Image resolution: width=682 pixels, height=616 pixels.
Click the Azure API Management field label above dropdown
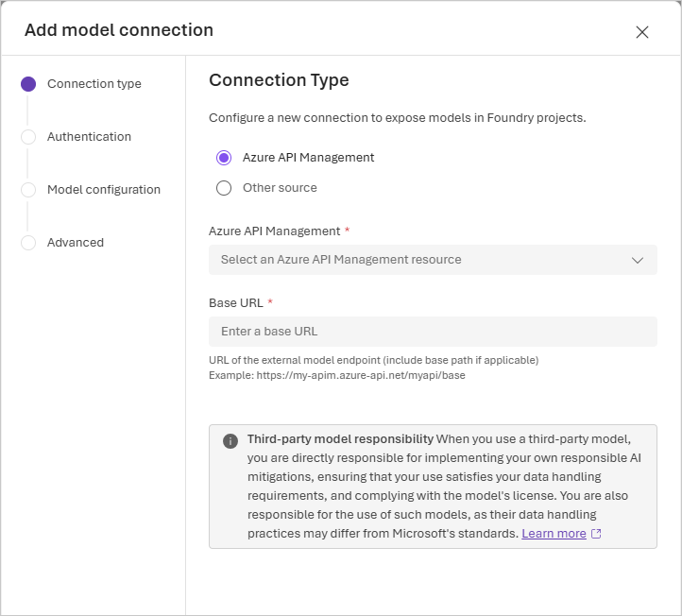coord(275,231)
